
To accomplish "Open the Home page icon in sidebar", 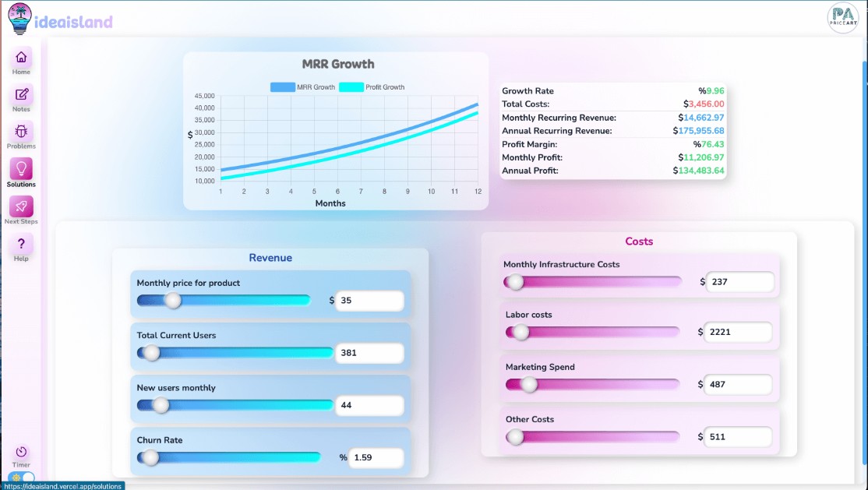I will 21,58.
